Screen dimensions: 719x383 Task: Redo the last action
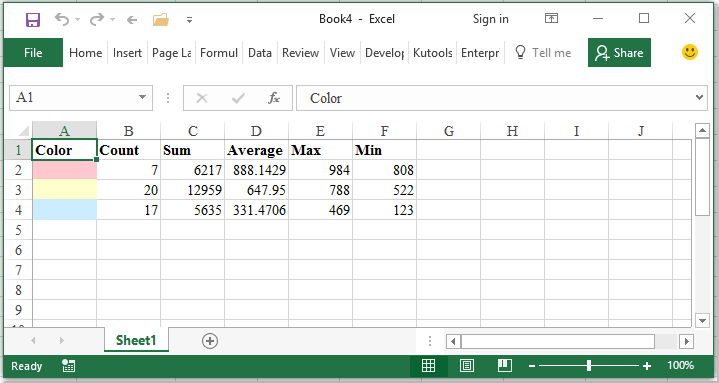click(97, 19)
